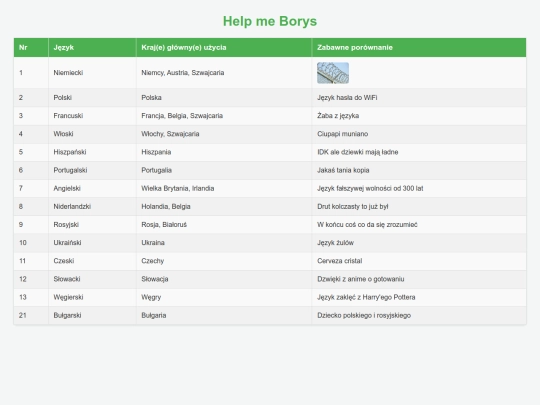
Task: Select the 'Francuski' cell
Action: click(x=92, y=116)
